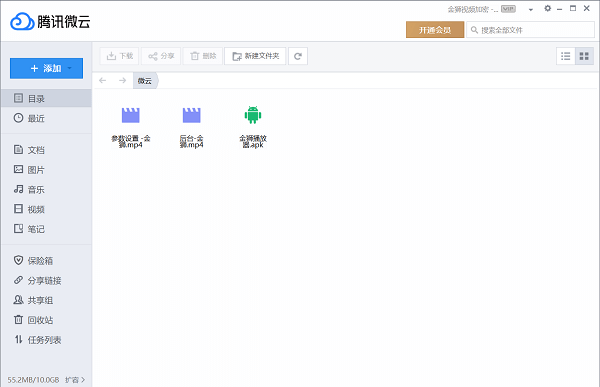
Task: Select the 后台-金狮.mp4 video file
Action: [x=191, y=127]
